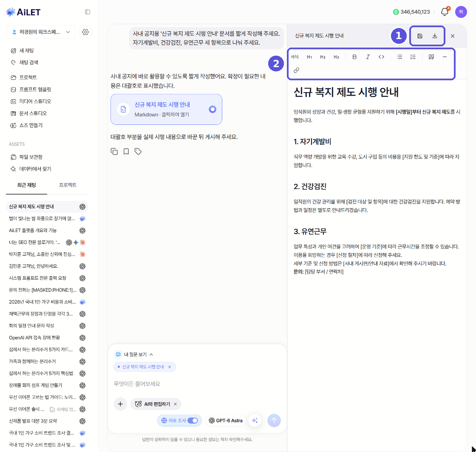The width and height of the screenshot is (476, 452).
Task: Collapse the sidebar panel icon
Action: click(x=88, y=12)
